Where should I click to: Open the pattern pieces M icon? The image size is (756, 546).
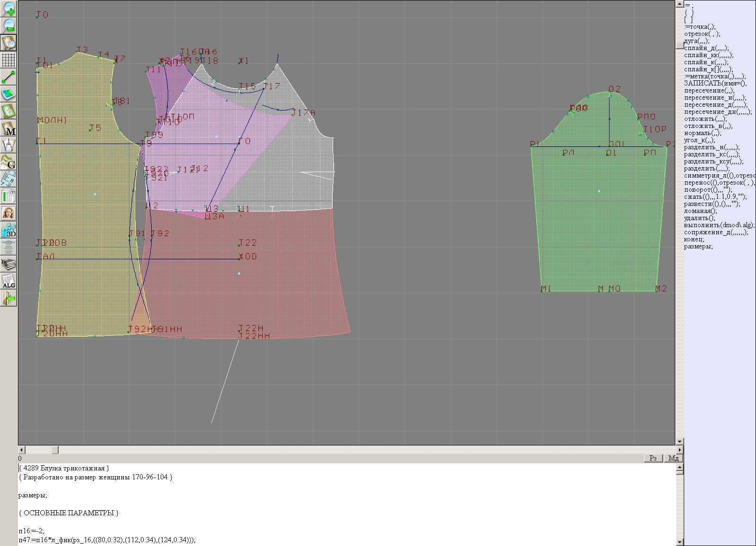click(x=9, y=128)
